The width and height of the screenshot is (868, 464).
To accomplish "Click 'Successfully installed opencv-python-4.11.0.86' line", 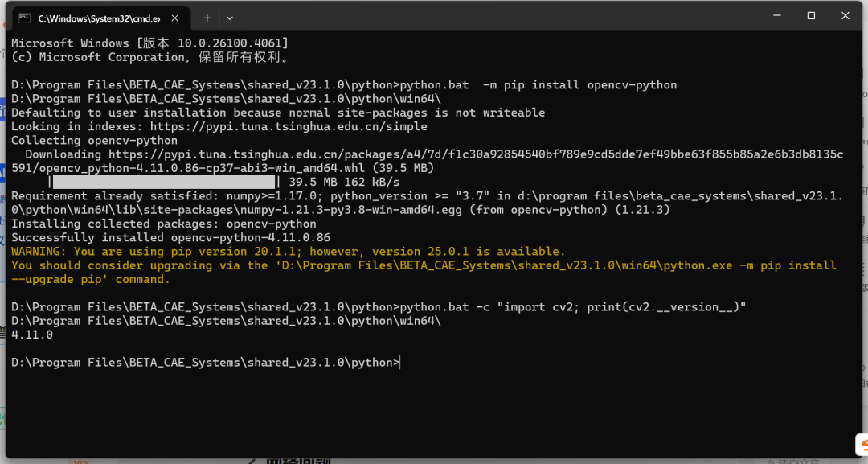I will tap(170, 237).
